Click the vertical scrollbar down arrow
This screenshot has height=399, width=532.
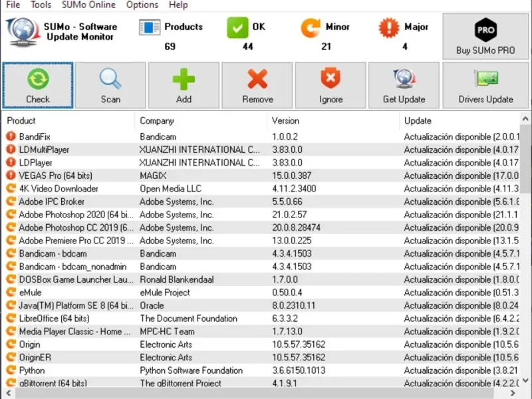click(525, 380)
